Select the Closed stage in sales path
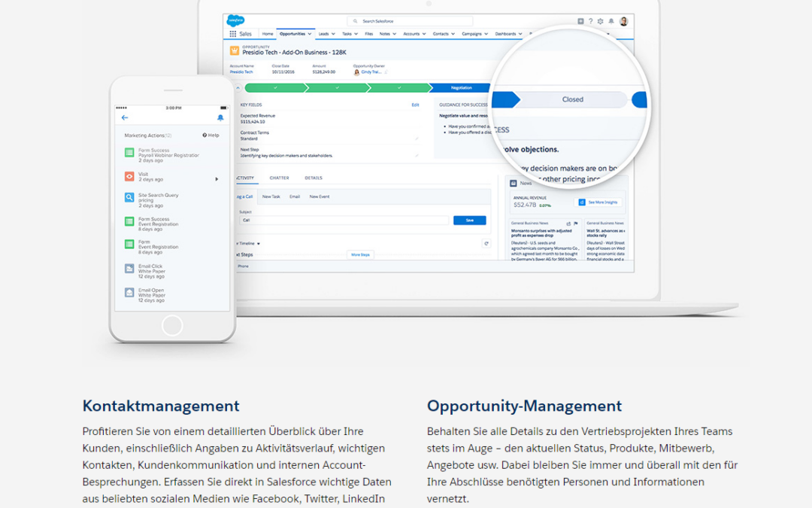812x508 pixels. tap(573, 99)
